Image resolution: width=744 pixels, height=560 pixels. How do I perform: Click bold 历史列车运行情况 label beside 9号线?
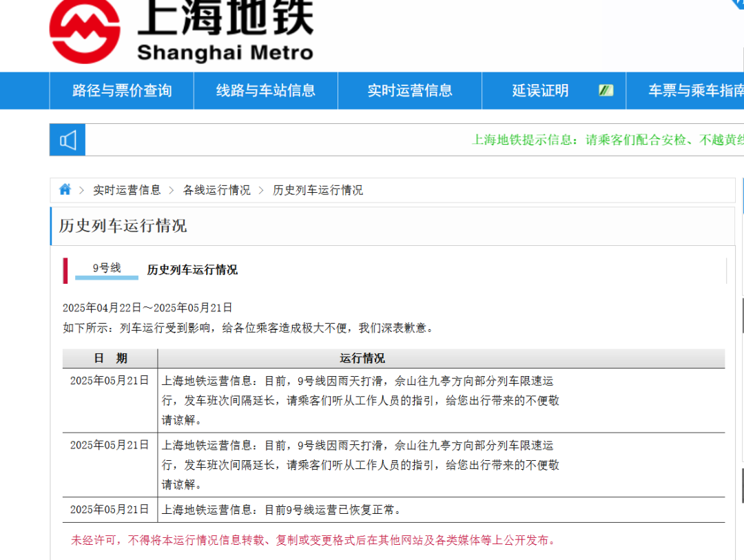click(x=192, y=270)
